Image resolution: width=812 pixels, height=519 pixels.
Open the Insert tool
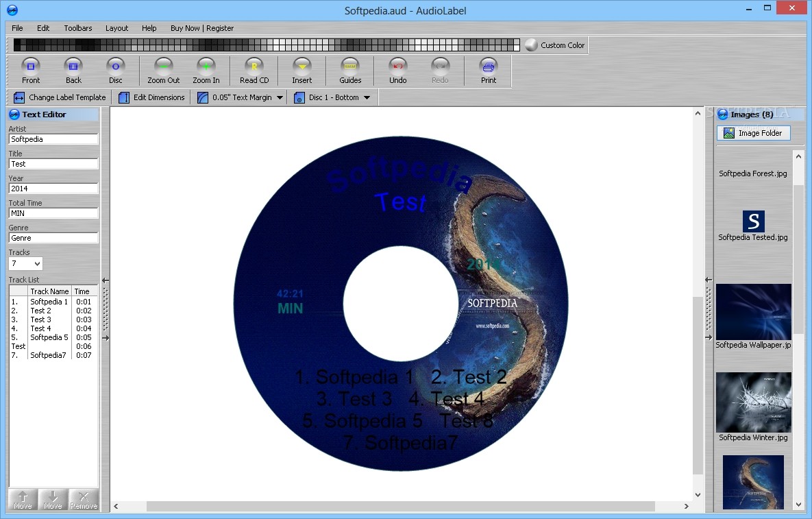coord(302,71)
